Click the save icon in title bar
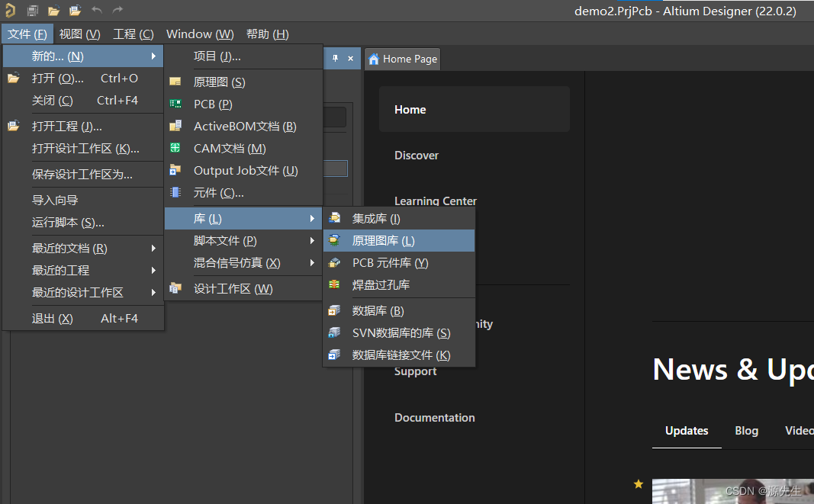Image resolution: width=814 pixels, height=504 pixels. point(33,11)
